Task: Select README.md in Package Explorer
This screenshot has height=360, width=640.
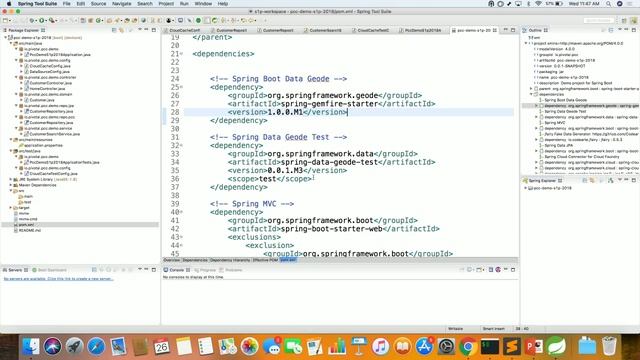Action: [30, 230]
